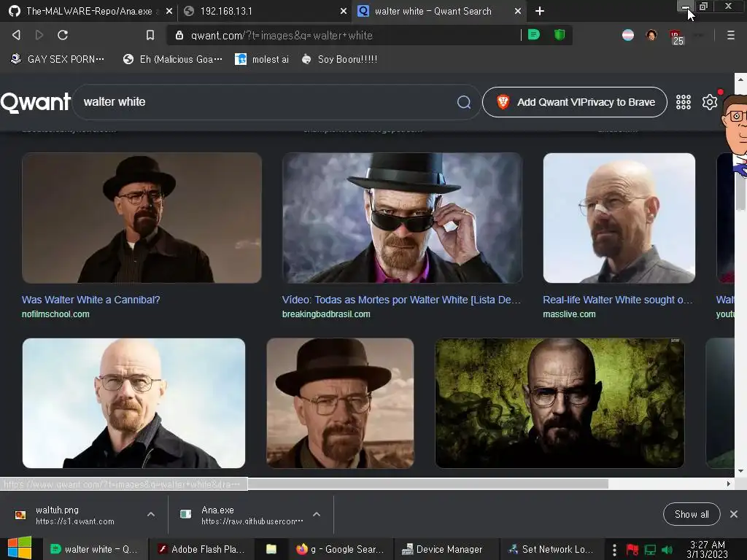Click the vertical scrollbar up arrow
The width and height of the screenshot is (747, 560).
[740, 79]
